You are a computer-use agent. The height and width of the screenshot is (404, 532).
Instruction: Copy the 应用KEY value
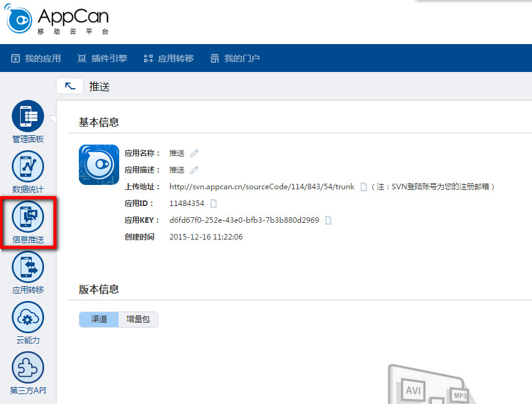(x=328, y=220)
